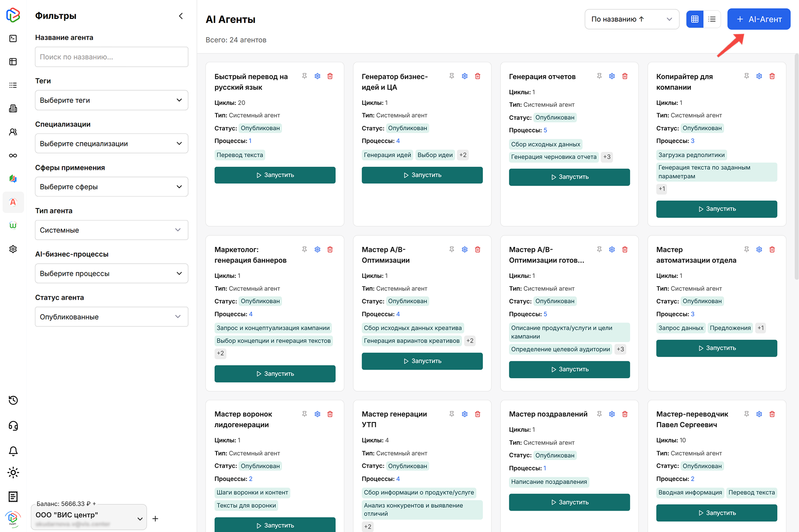This screenshot has width=799, height=532.
Task: Select the Перевод текста process tag
Action: [x=239, y=155]
